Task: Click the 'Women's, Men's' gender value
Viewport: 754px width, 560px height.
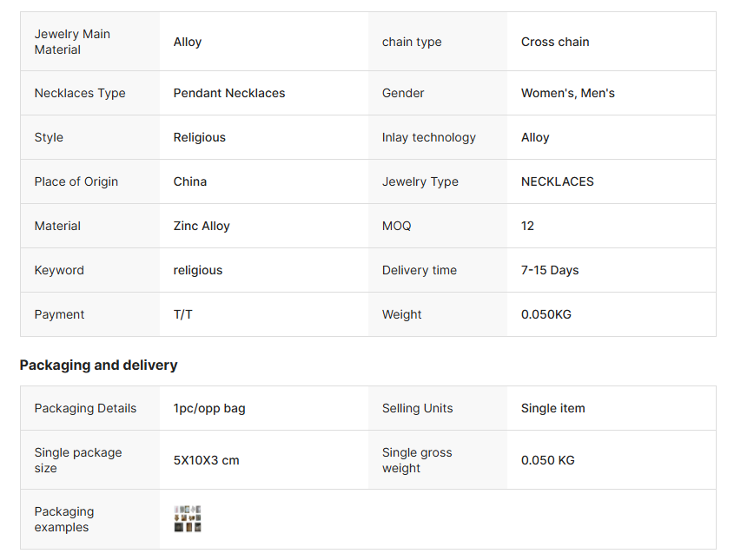Action: [x=567, y=93]
